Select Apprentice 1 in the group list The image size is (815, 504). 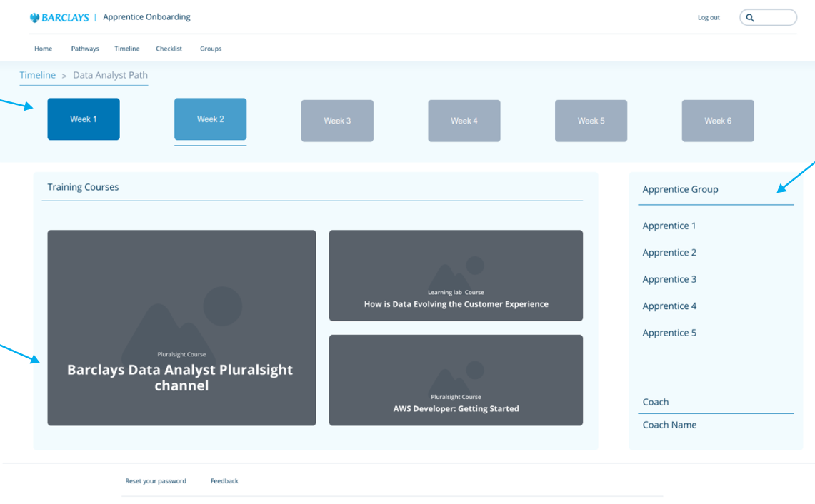[669, 226]
